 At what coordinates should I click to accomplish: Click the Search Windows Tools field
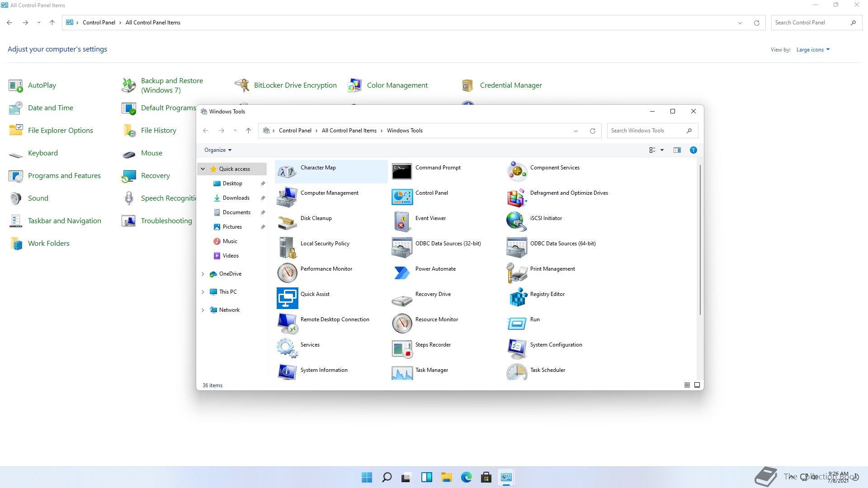(x=652, y=131)
